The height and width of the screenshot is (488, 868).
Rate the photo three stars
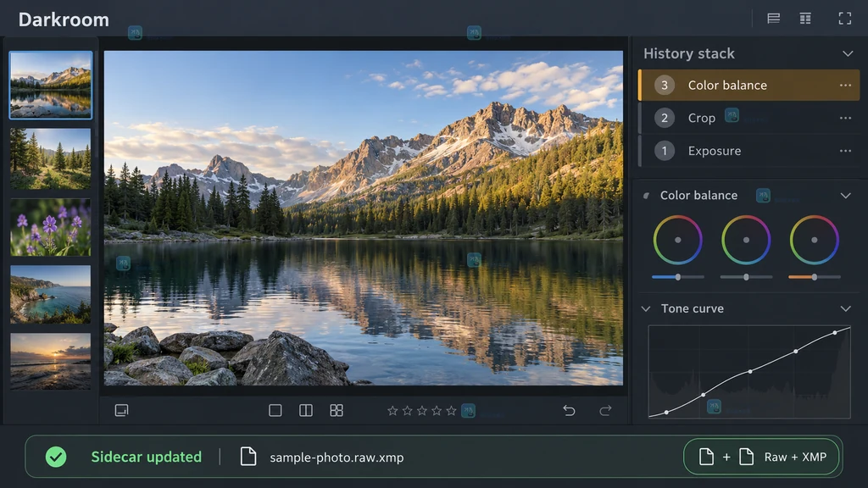coord(422,411)
